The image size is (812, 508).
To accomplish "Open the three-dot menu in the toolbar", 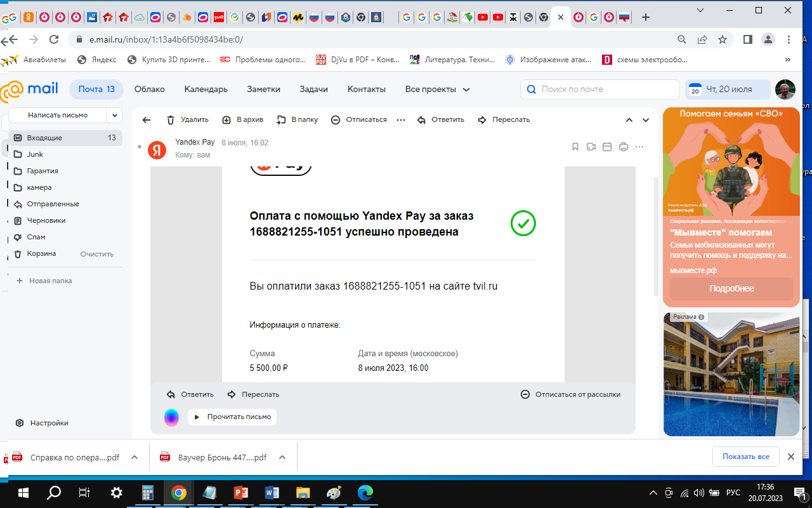I will point(400,119).
